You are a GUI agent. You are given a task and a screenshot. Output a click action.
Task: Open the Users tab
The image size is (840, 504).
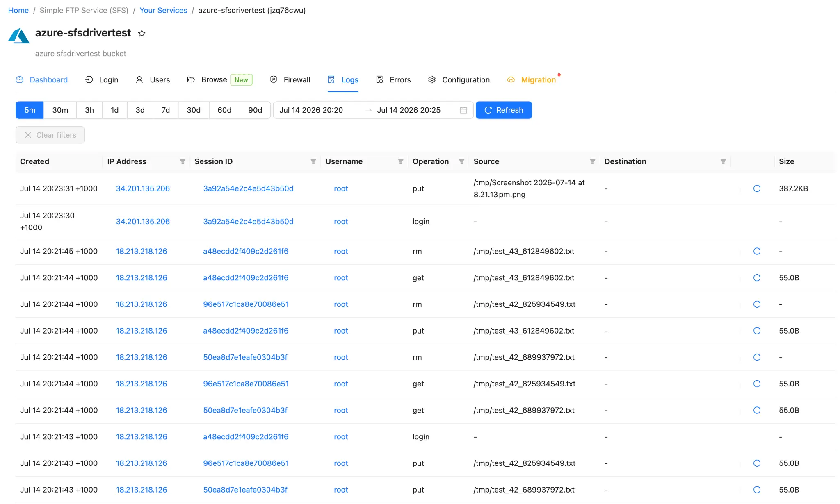(153, 80)
